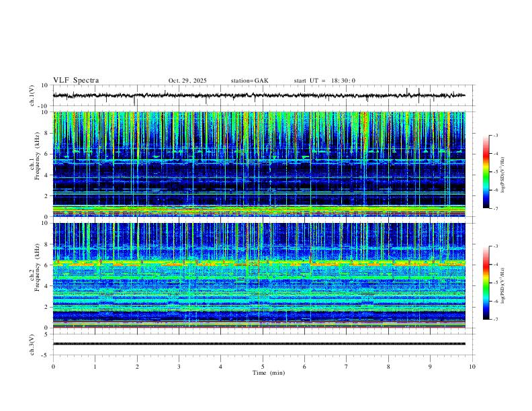
Task: Click the "Time (min)" axis label
Action: point(269,373)
